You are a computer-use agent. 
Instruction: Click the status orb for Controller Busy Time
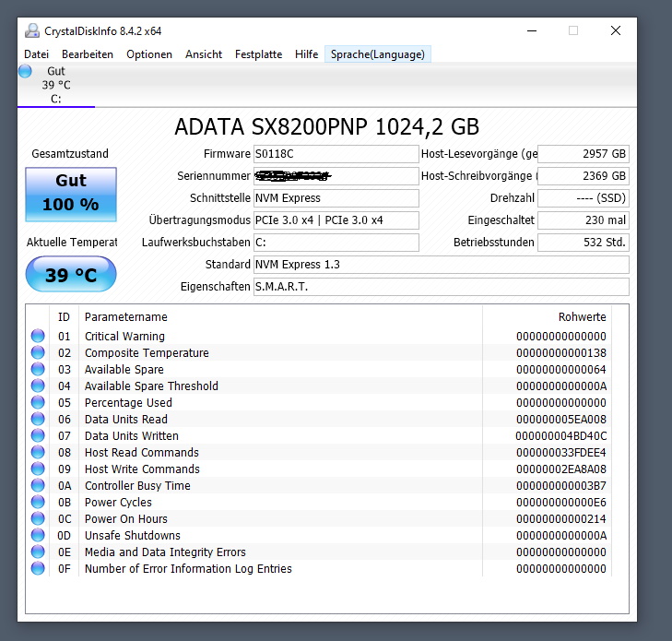(x=38, y=485)
